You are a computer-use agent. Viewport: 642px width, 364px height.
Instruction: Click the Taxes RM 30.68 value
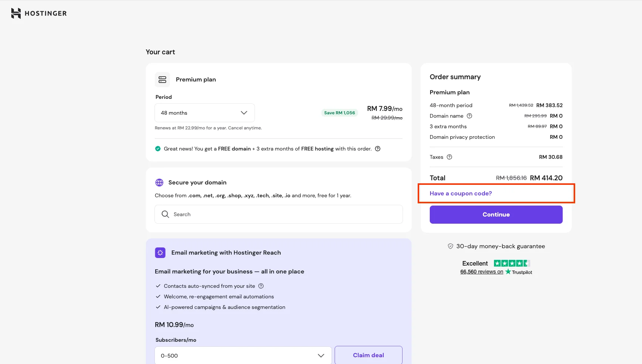pos(551,157)
